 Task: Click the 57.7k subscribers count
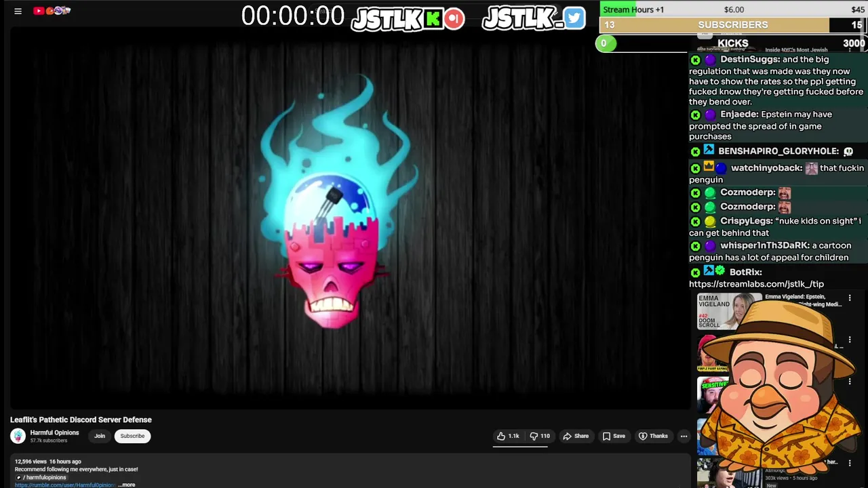click(x=49, y=441)
